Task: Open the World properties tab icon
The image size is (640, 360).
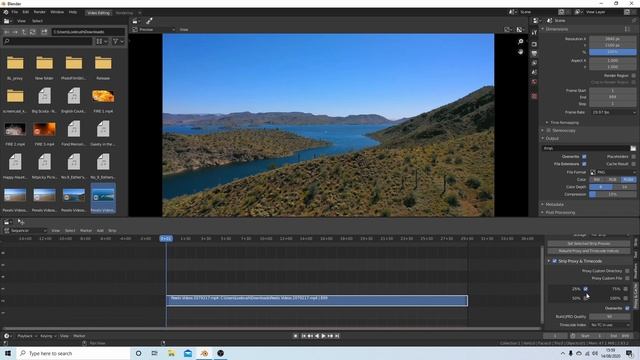Action: (534, 82)
